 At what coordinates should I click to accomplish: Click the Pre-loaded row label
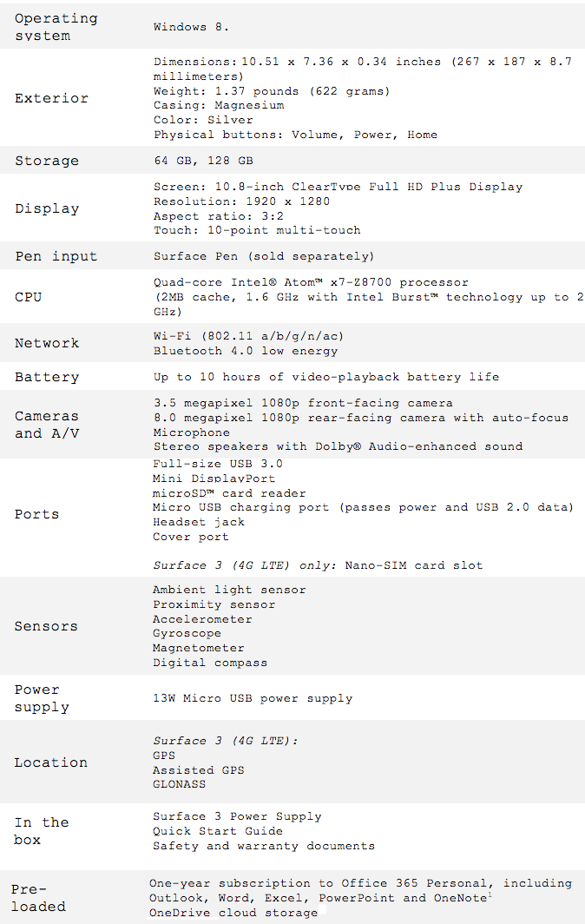point(38,897)
